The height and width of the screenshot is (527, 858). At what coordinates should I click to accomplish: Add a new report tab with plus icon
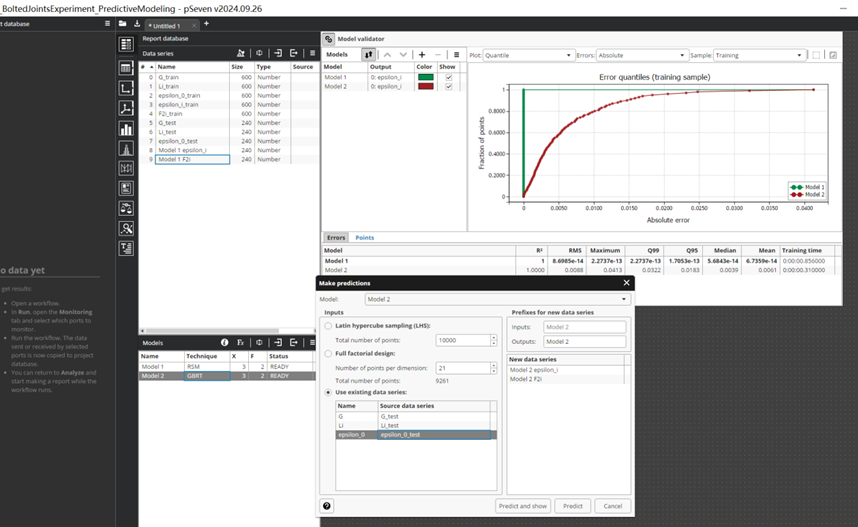206,24
